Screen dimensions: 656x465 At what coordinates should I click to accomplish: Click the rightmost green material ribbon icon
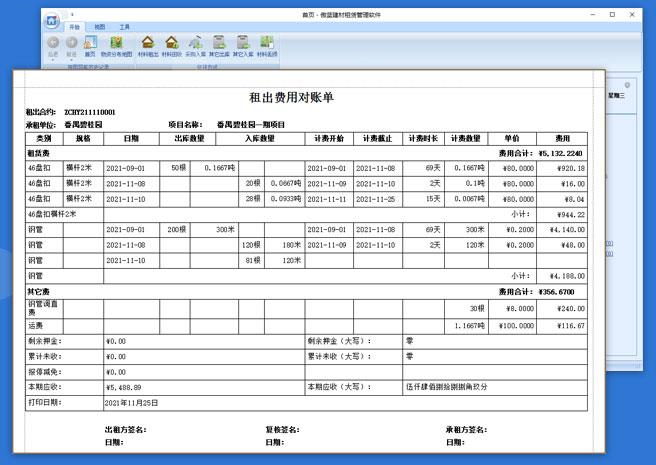tap(267, 43)
